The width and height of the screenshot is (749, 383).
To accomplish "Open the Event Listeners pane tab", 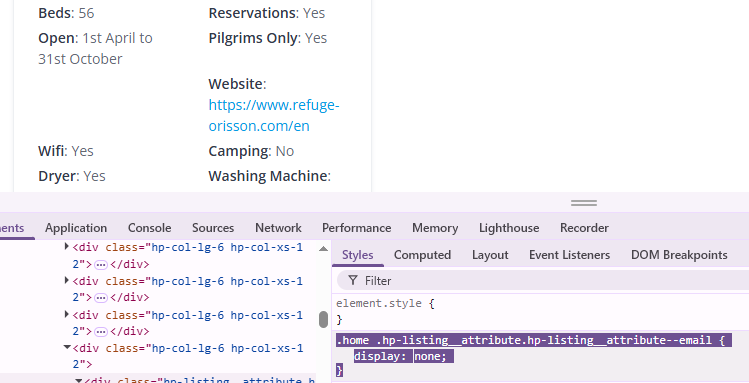I will (x=569, y=255).
